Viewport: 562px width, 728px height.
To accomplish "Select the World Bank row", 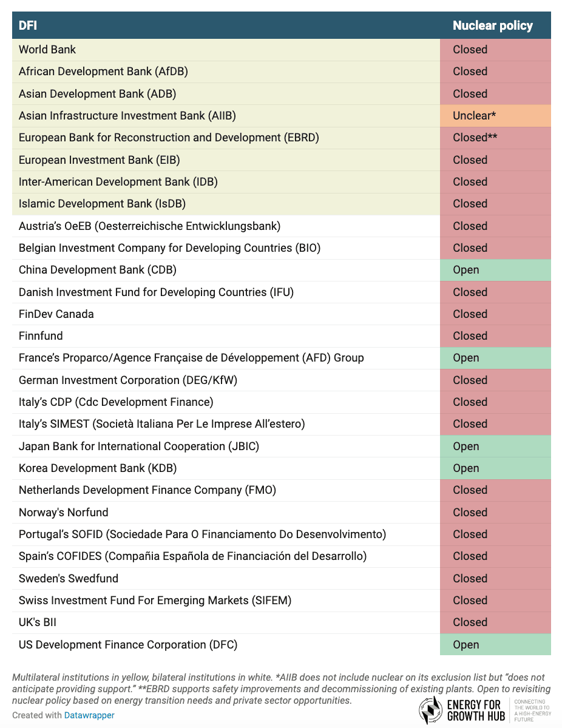I will point(47,50).
